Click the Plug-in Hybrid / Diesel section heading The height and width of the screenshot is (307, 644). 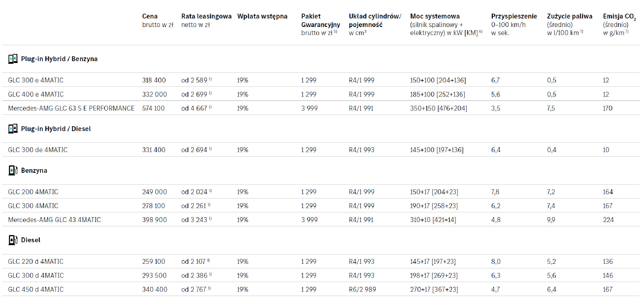point(56,129)
